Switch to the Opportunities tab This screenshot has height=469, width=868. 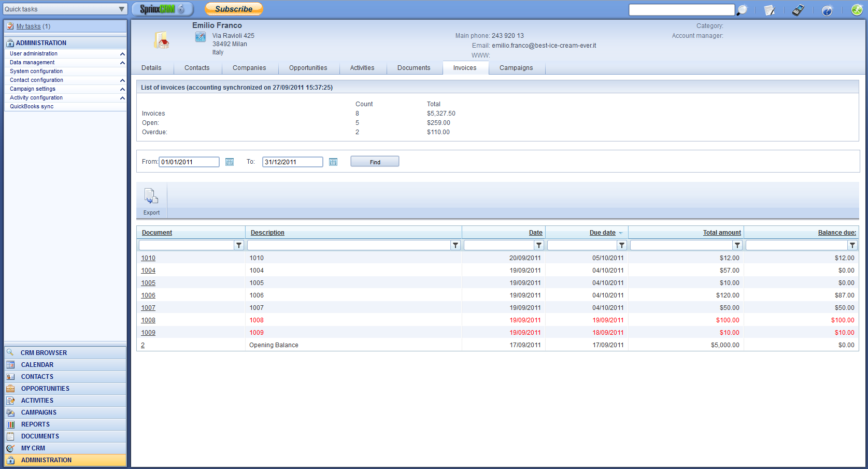tap(308, 68)
